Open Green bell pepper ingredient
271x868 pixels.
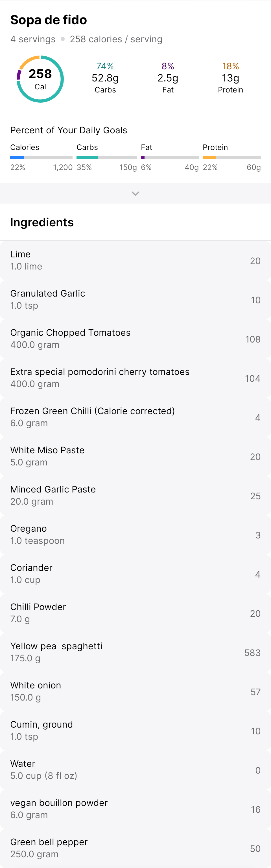pyautogui.click(x=135, y=848)
